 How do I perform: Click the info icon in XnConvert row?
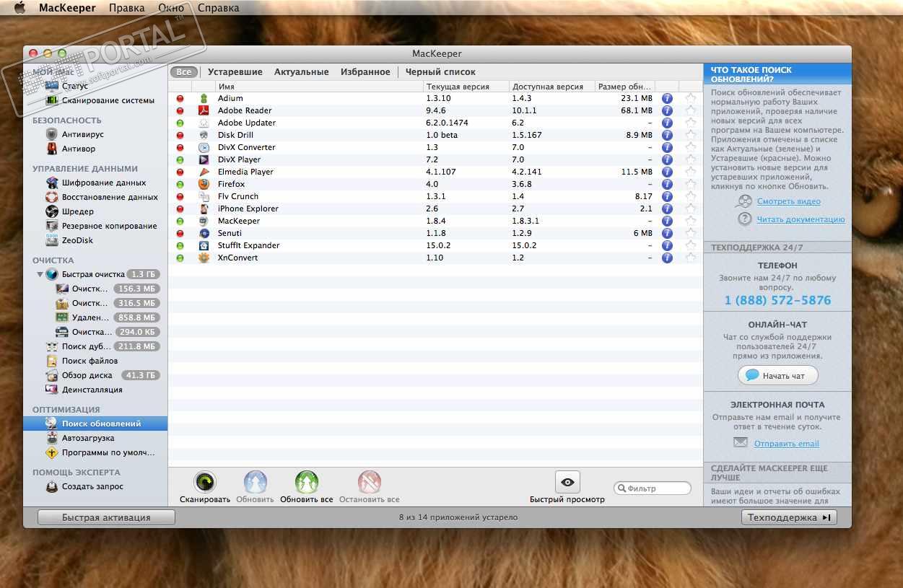pos(667,258)
